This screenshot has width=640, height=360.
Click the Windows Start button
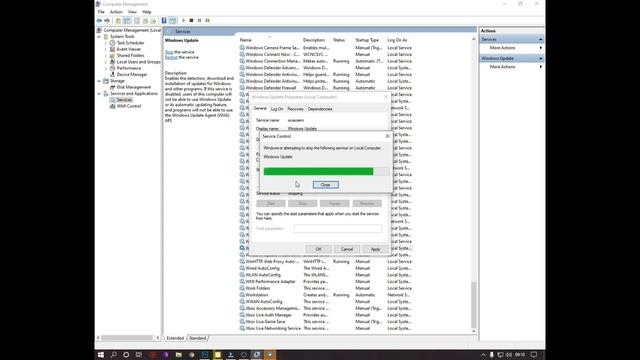pos(101,355)
